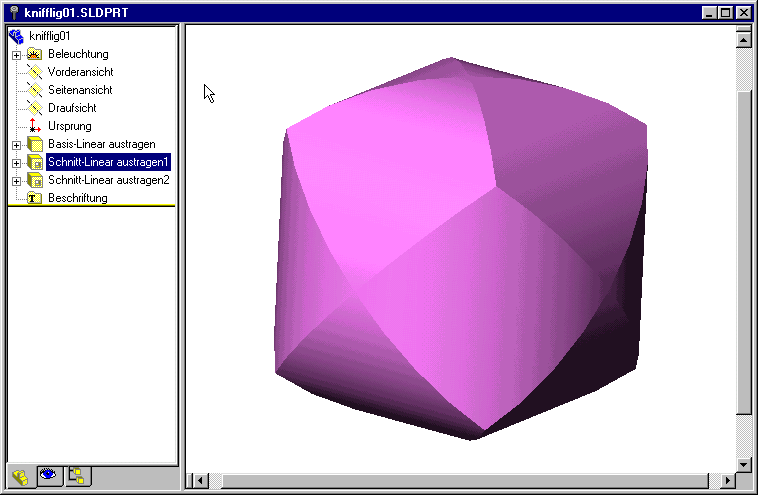Select the Beleuchtung lighting folder icon
Viewport: 758px width, 495px height.
[x=34, y=54]
